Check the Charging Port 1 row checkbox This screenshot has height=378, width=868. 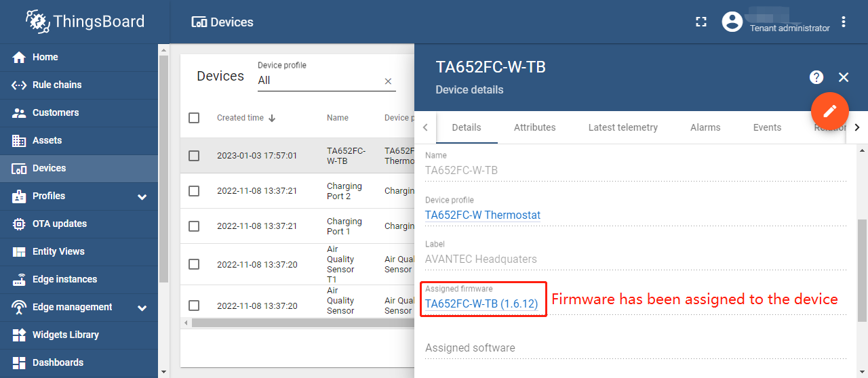click(194, 226)
